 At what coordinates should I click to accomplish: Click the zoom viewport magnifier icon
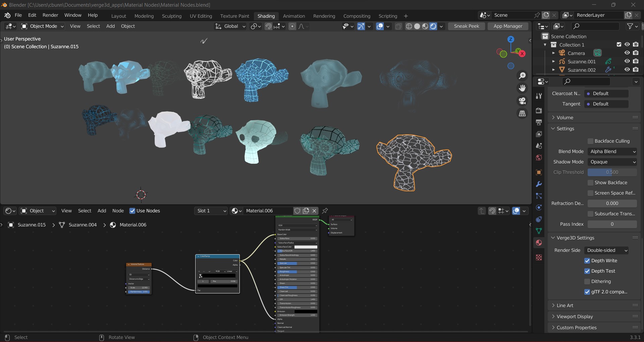(x=522, y=76)
